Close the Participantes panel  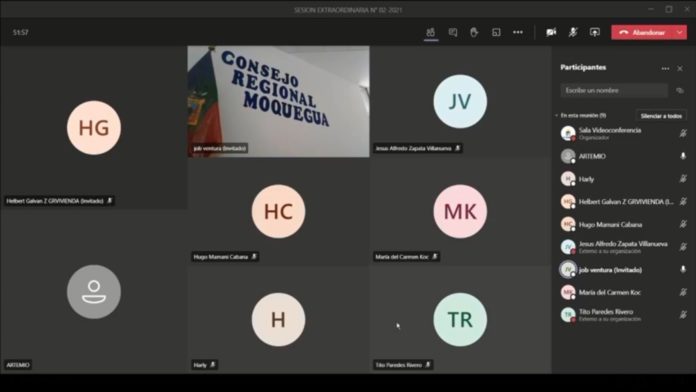click(680, 68)
